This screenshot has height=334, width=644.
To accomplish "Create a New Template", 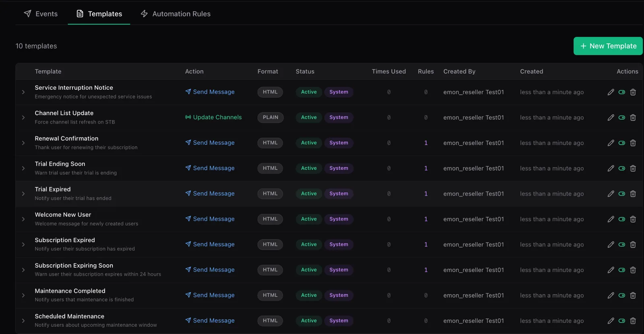I will 608,46.
